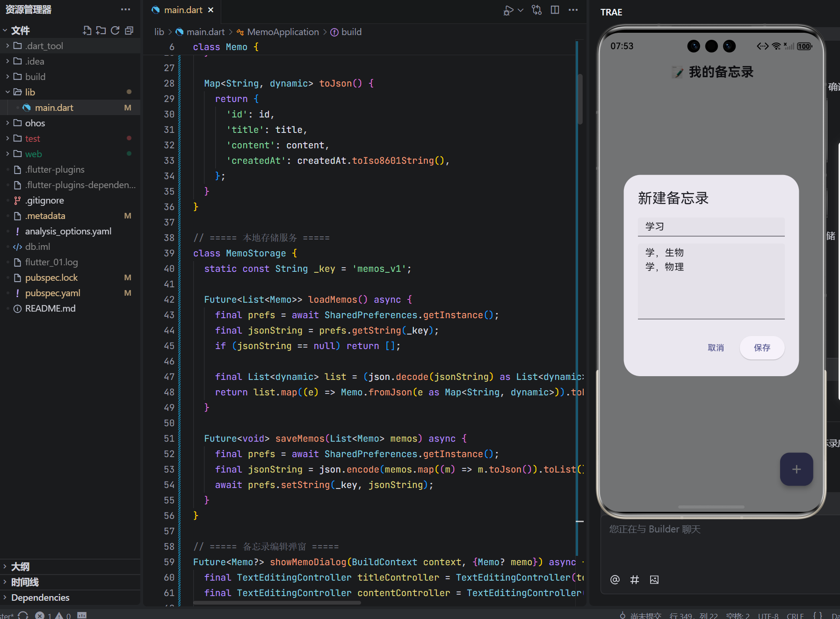
Task: Tap 保存 button in memo dialog
Action: point(762,348)
